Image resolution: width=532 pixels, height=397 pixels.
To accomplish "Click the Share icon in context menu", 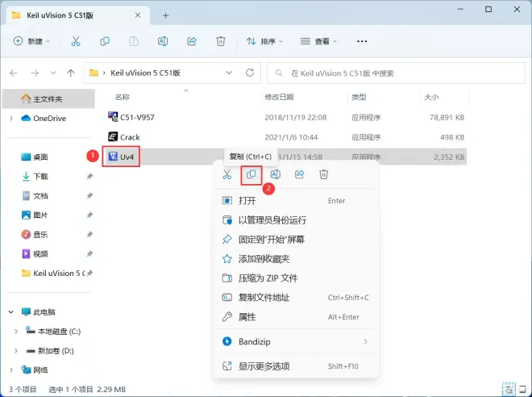I will point(300,174).
